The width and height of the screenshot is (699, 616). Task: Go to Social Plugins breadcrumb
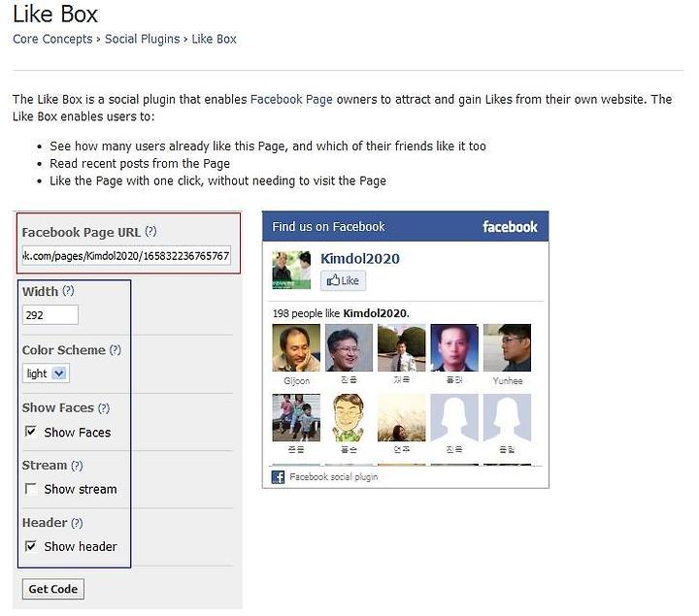(x=142, y=39)
